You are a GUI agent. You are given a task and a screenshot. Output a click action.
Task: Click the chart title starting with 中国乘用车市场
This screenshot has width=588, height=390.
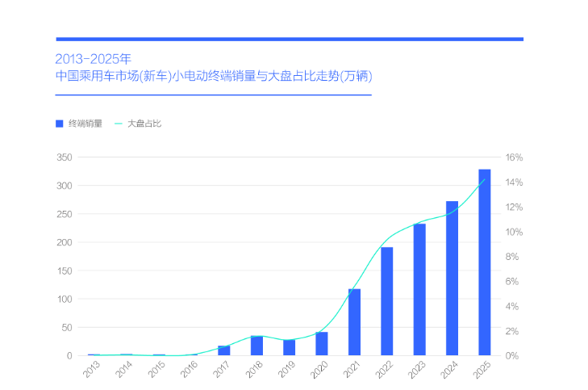tap(214, 76)
